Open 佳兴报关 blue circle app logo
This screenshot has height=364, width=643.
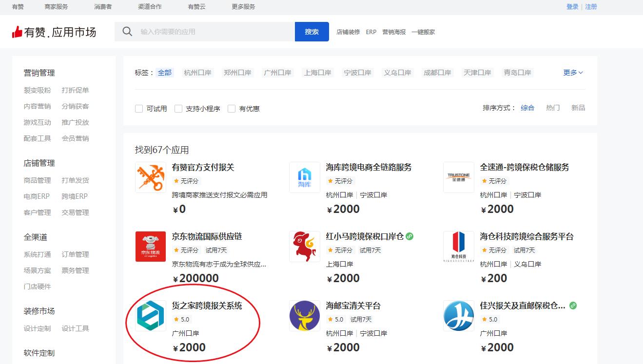(x=459, y=316)
